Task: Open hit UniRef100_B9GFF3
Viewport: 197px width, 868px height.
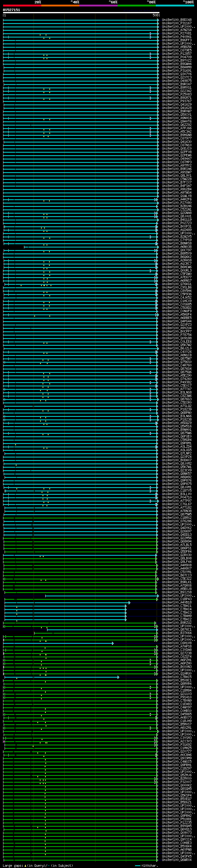Action: (x=177, y=40)
